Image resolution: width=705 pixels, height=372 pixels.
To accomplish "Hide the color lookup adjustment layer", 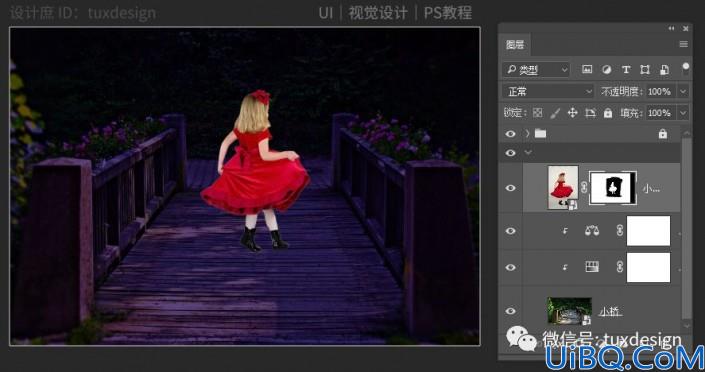I will click(510, 268).
